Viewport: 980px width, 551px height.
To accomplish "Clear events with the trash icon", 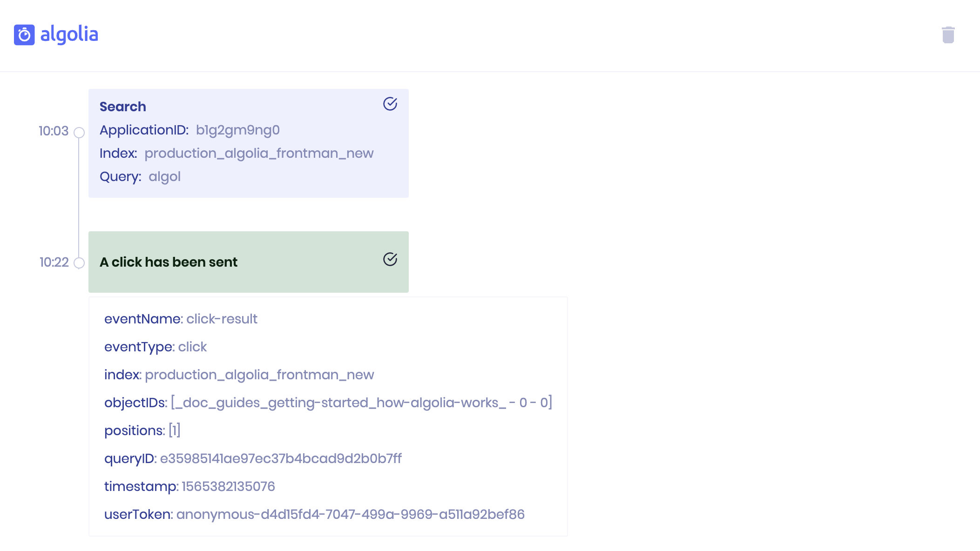I will (x=948, y=35).
